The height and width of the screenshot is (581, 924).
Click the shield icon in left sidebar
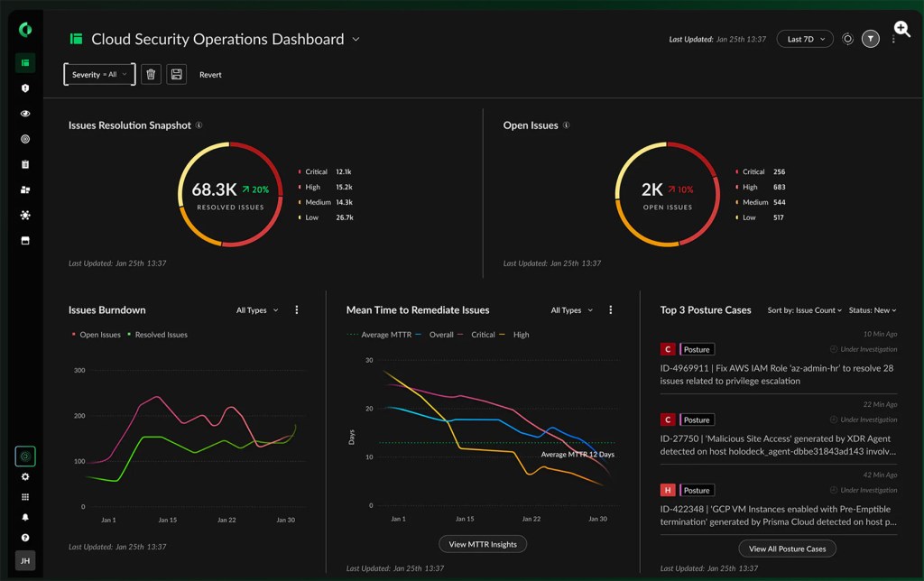(24, 88)
